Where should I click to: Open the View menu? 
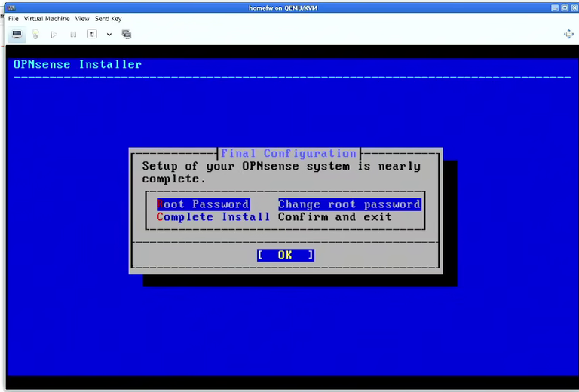pos(82,18)
